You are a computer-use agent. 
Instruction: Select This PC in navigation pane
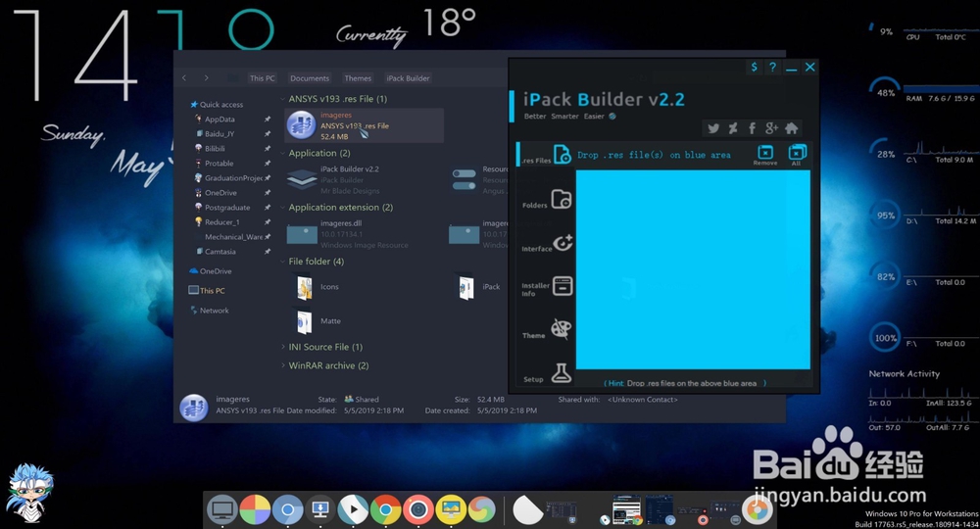[x=207, y=290]
